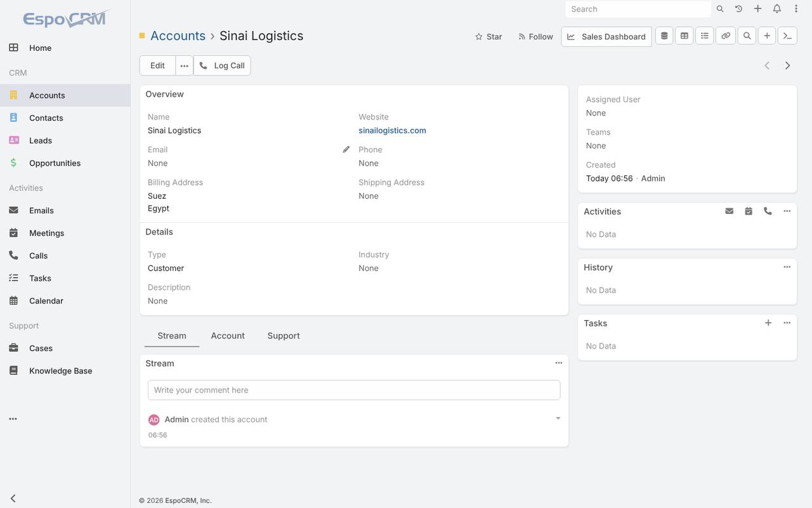Open the sinailogistics.com website link
The width and height of the screenshot is (812, 508).
click(392, 130)
